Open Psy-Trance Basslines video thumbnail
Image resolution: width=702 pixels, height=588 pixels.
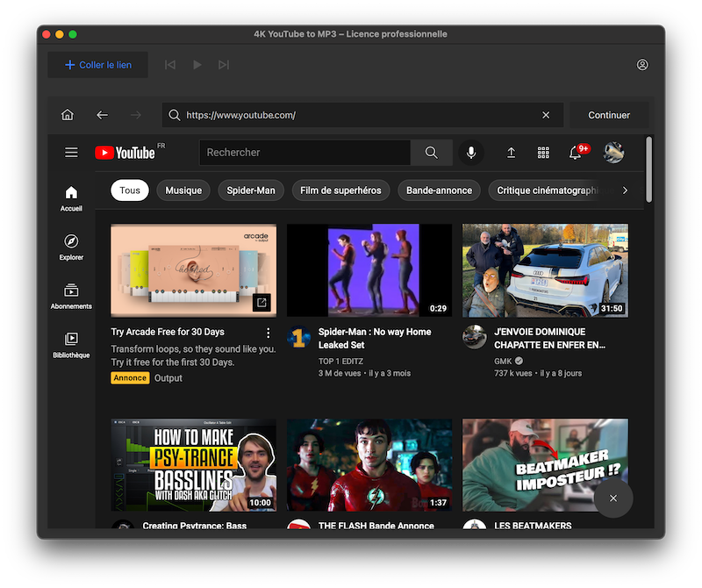[x=193, y=465]
